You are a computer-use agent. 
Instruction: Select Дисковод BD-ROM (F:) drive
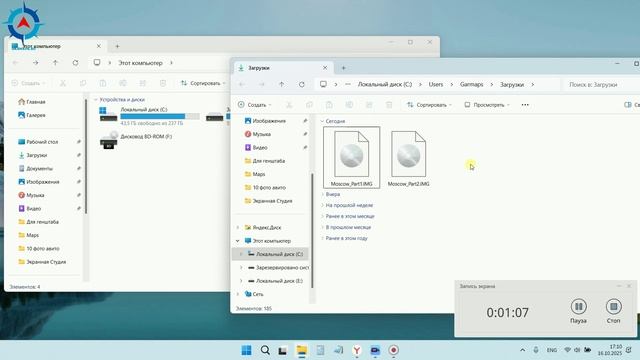click(x=136, y=140)
